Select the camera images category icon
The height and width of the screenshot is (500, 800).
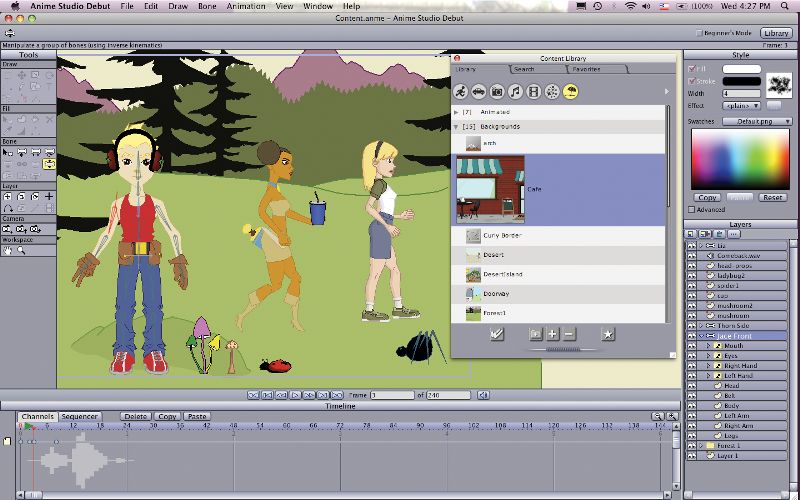click(497, 92)
